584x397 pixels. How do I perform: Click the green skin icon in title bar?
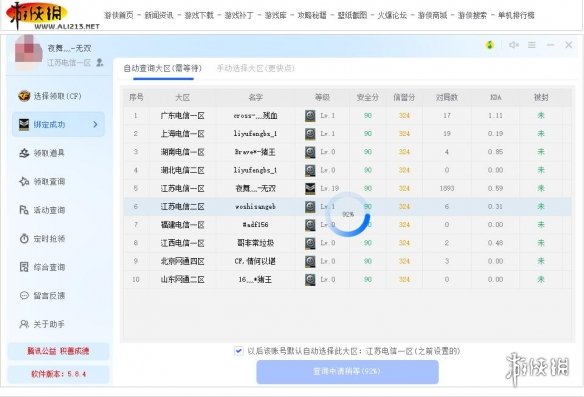click(x=490, y=45)
